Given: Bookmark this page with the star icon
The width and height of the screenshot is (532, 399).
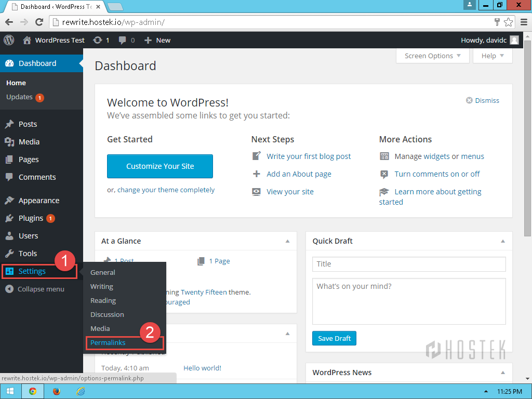Looking at the screenshot, I should [x=508, y=22].
